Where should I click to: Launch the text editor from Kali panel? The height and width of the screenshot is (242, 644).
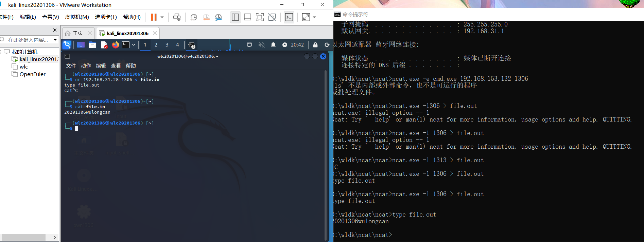tap(104, 45)
